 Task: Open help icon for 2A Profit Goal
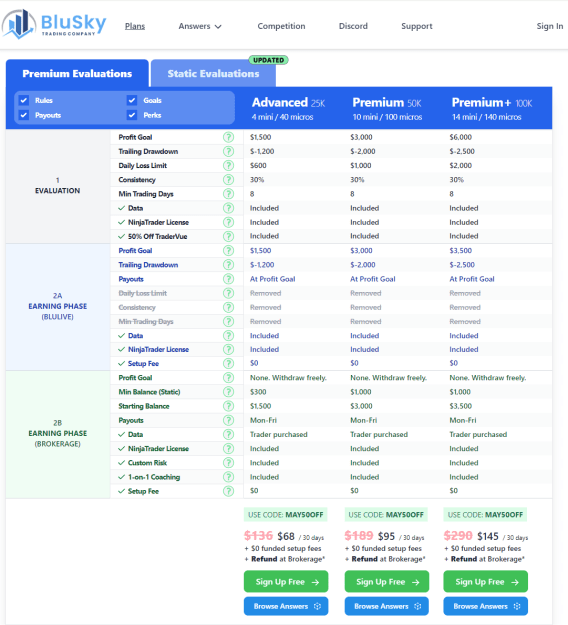[x=228, y=250]
